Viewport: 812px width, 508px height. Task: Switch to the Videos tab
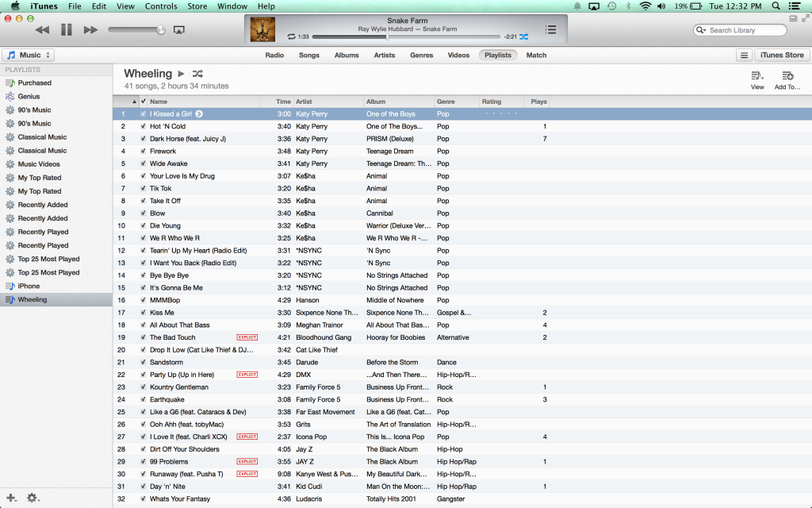coord(458,55)
